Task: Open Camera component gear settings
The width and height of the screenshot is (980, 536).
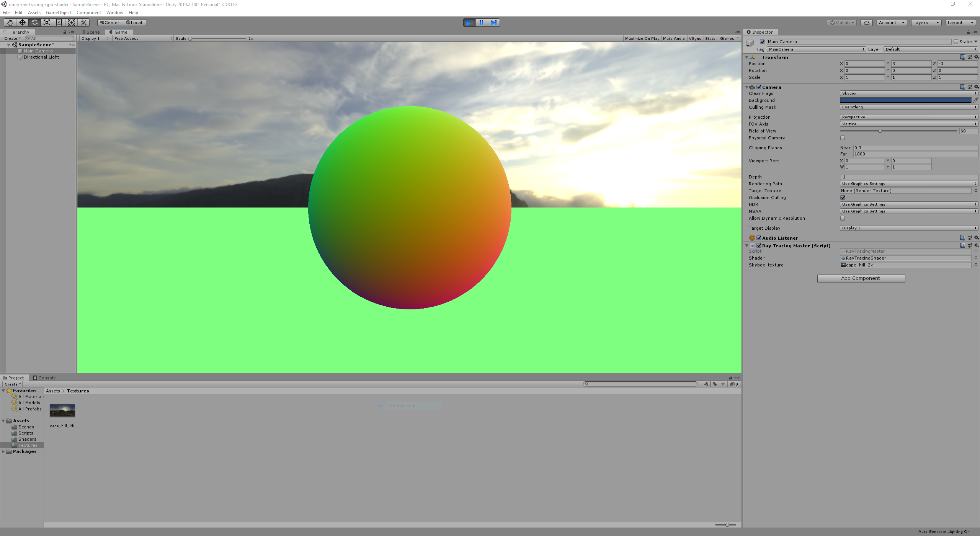Action: 977,87
